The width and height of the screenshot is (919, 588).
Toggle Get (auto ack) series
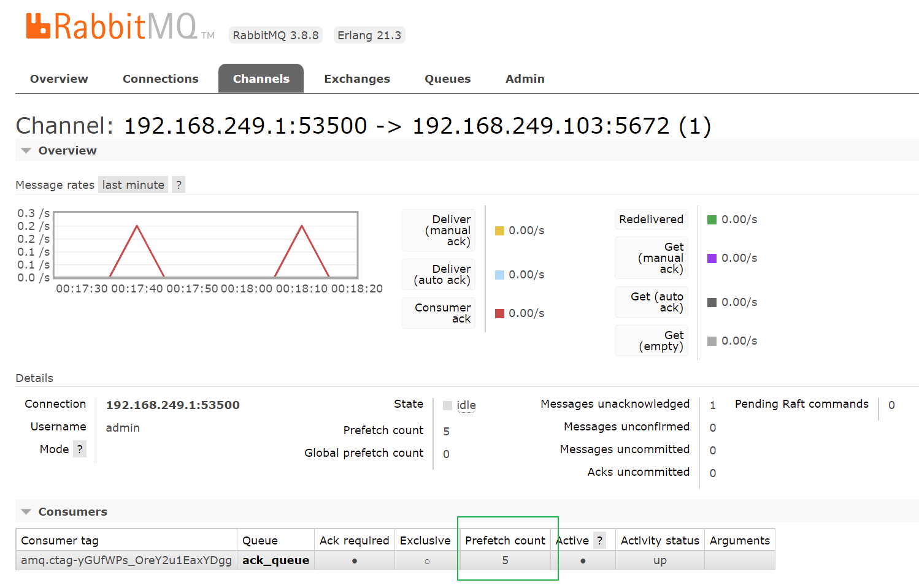(x=652, y=302)
